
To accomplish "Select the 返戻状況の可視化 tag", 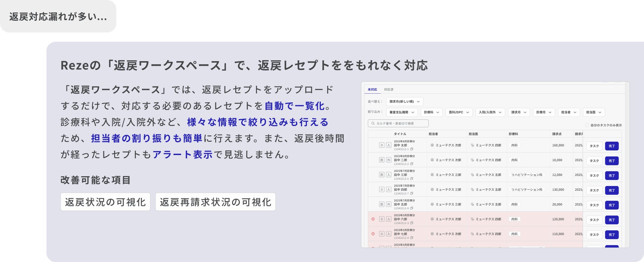I will [105, 202].
